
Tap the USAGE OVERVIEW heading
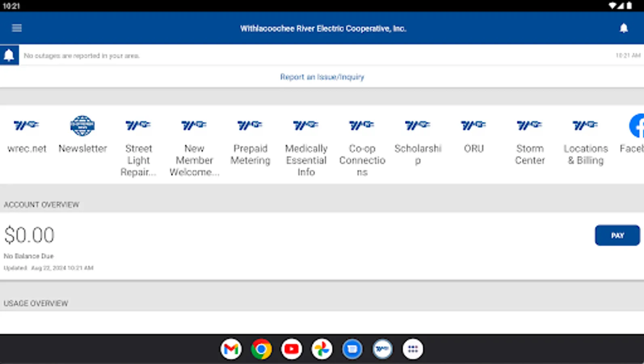[36, 303]
